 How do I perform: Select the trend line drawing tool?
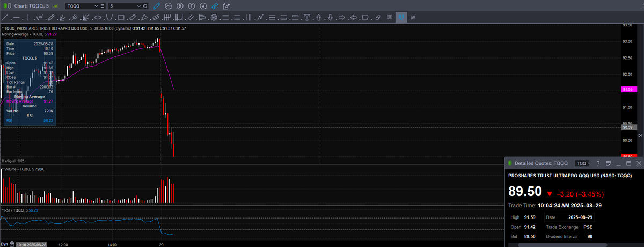(5, 18)
